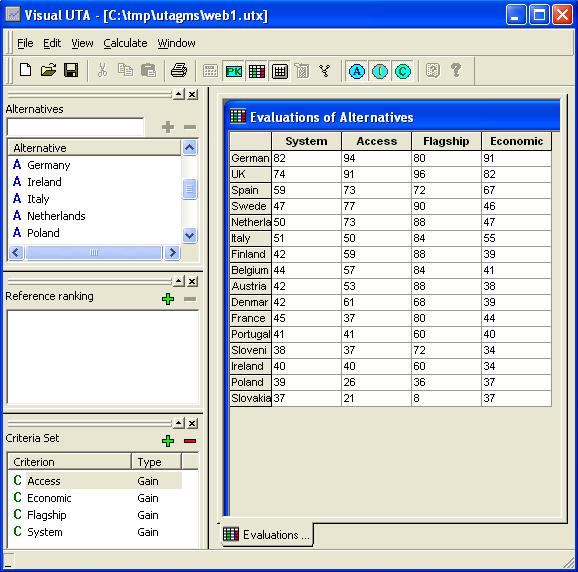This screenshot has width=578, height=572.
Task: Click the Access column header
Action: 376,141
